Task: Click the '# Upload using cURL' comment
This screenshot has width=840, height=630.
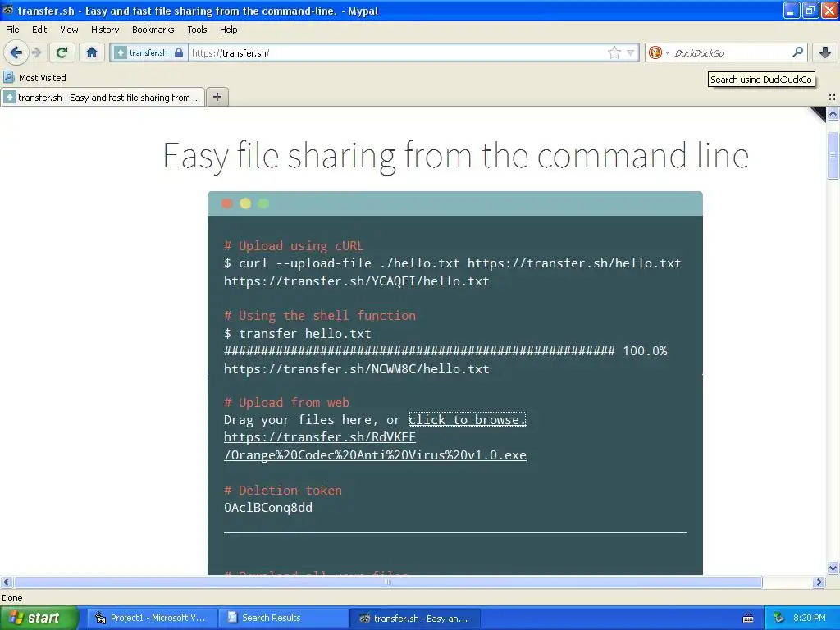Action: point(294,246)
